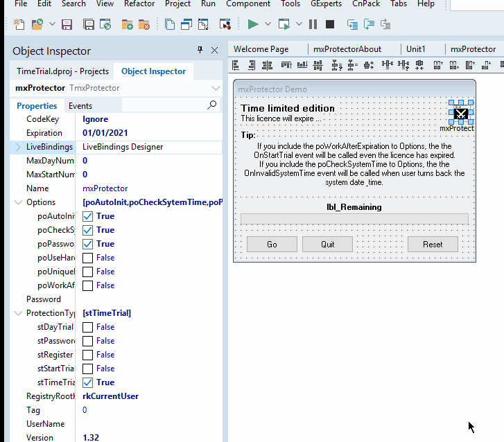Click the Align tops icon
This screenshot has height=442, width=504.
(x=286, y=65)
